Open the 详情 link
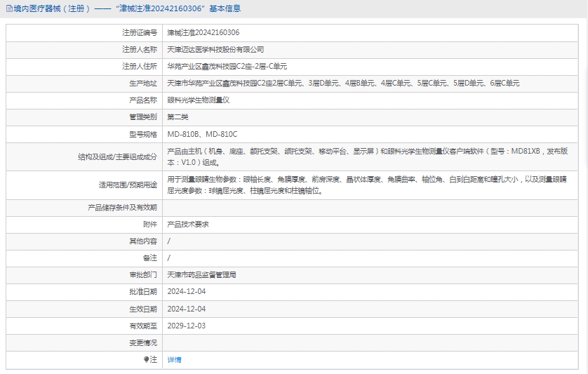Image resolution: width=588 pixels, height=374 pixels. 174,359
